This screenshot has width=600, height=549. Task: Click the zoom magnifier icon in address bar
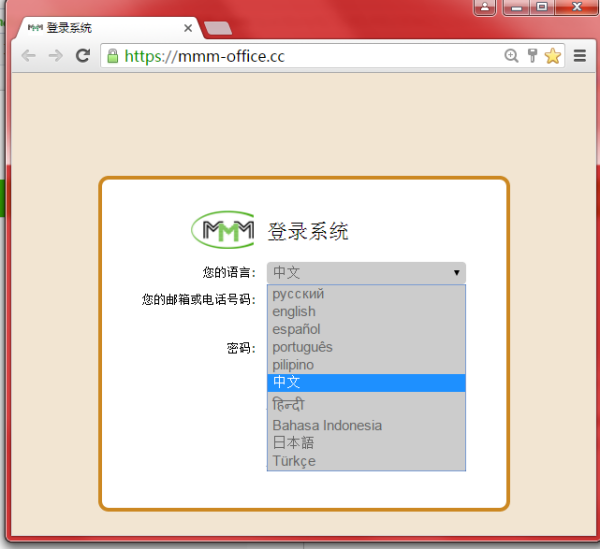click(511, 56)
